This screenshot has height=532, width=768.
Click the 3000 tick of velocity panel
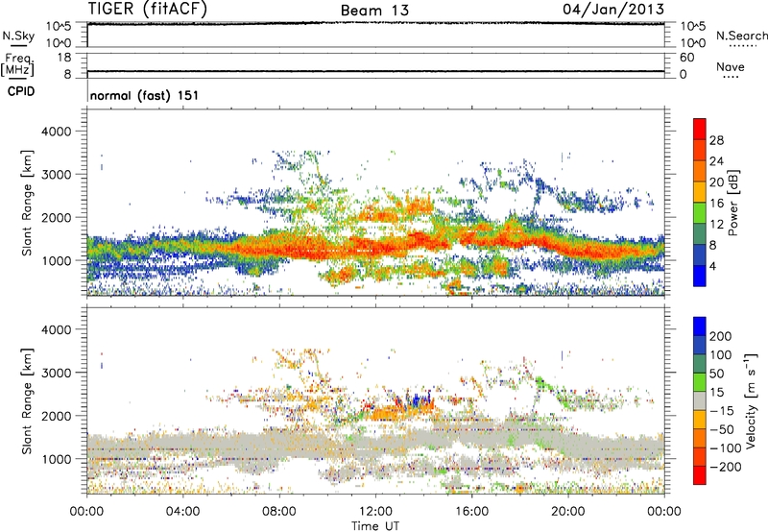coord(56,373)
